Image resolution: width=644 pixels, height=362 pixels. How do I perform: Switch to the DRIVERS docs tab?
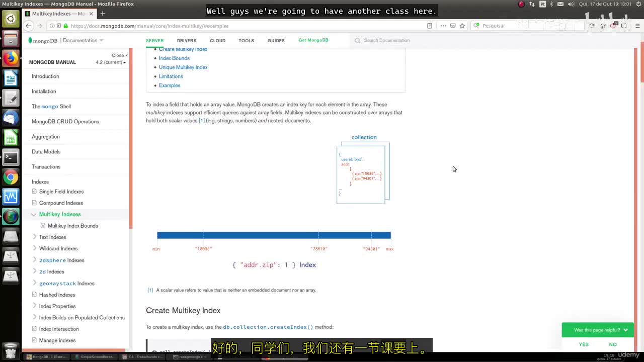click(187, 41)
